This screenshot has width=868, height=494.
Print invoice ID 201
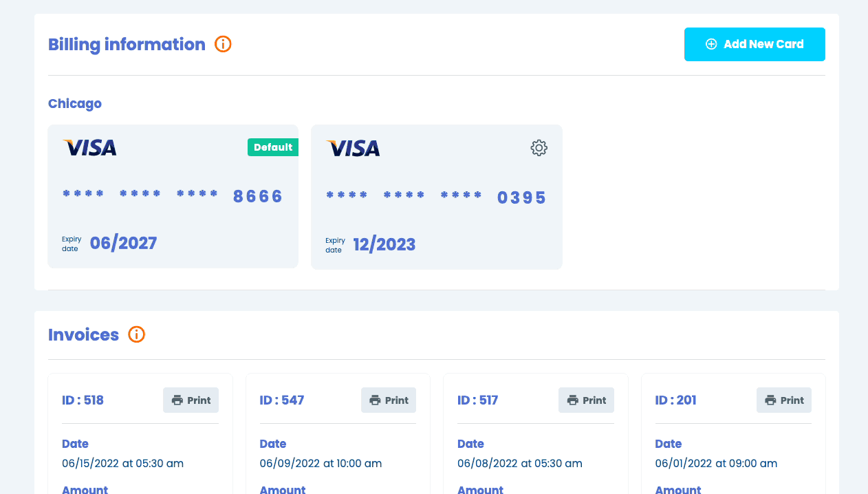784,400
